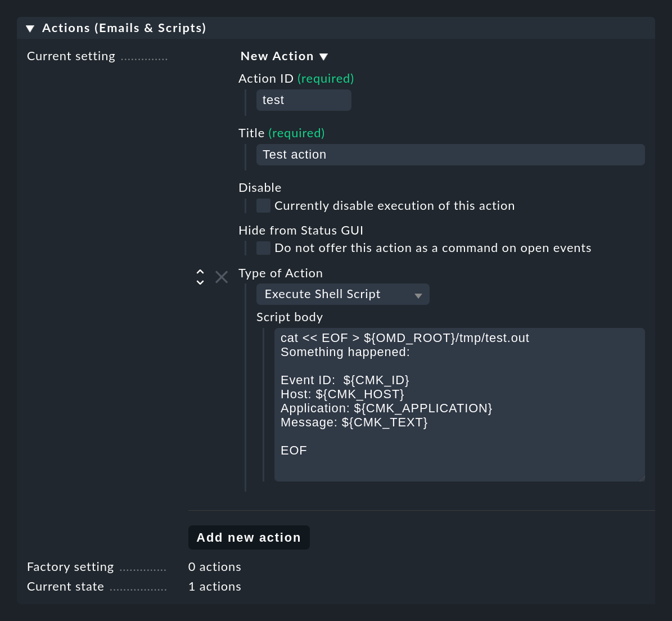
Task: Click the Do not offer this action label
Action: [x=432, y=248]
